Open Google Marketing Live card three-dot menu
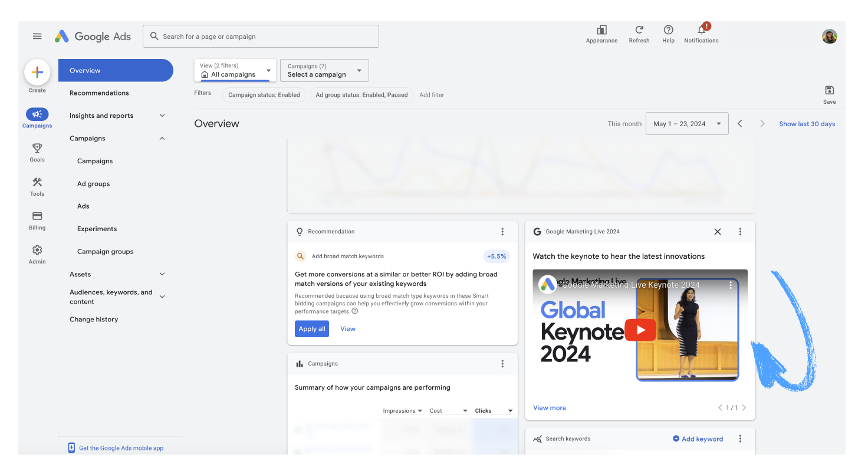Screen dimensions: 868x474 [x=740, y=232]
